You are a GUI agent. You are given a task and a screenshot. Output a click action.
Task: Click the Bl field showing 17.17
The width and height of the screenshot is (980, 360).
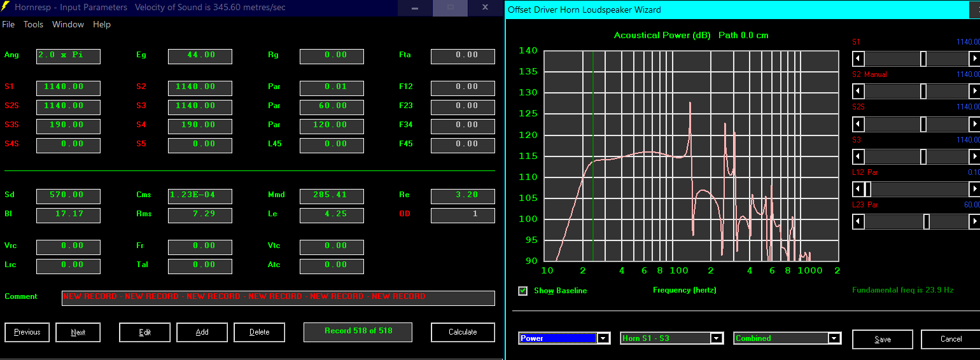point(68,215)
